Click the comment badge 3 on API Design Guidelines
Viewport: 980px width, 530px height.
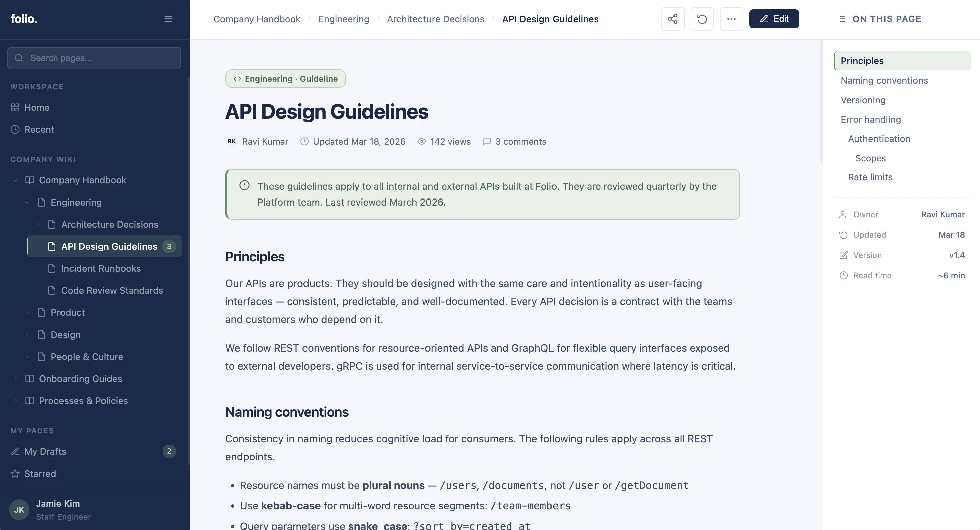(169, 247)
